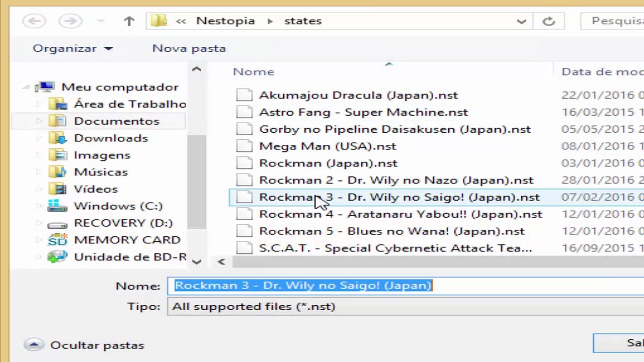Click the Salvar button

click(619, 343)
